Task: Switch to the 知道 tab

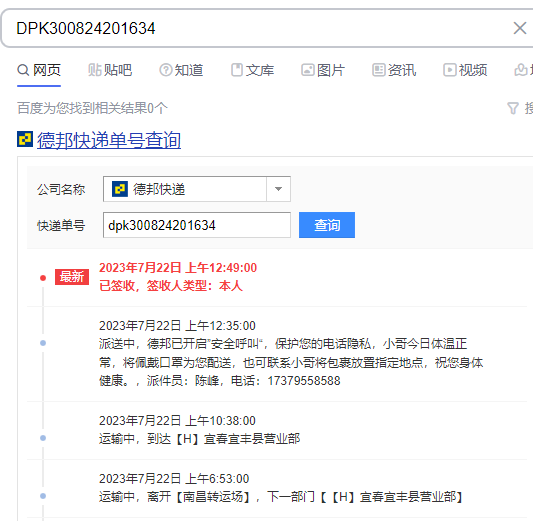Action: pyautogui.click(x=181, y=70)
